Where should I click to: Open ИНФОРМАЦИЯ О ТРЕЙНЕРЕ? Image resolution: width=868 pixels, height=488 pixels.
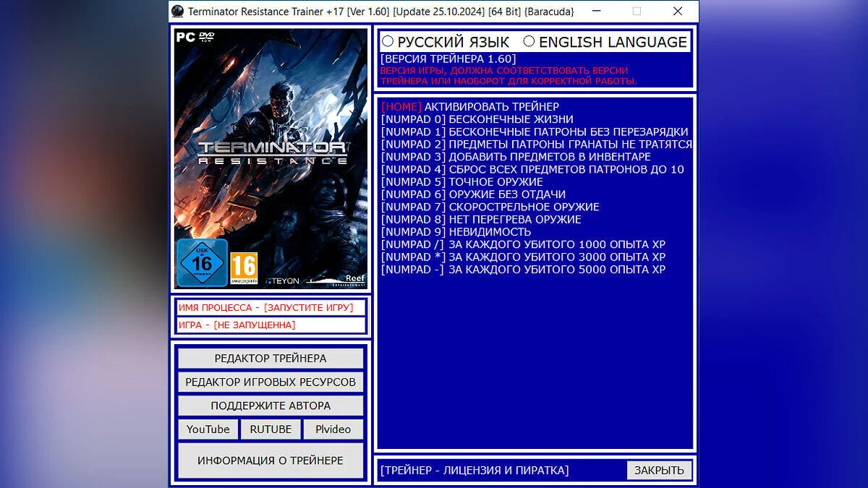[x=270, y=459]
